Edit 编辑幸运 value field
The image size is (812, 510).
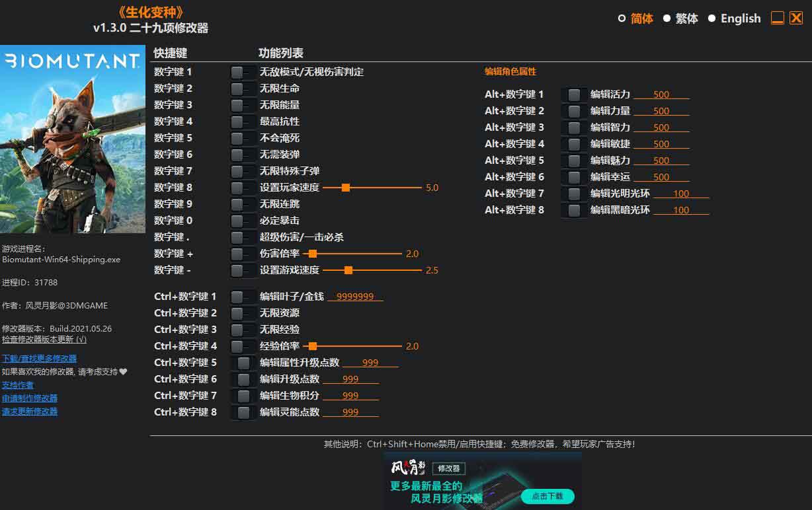click(x=661, y=177)
